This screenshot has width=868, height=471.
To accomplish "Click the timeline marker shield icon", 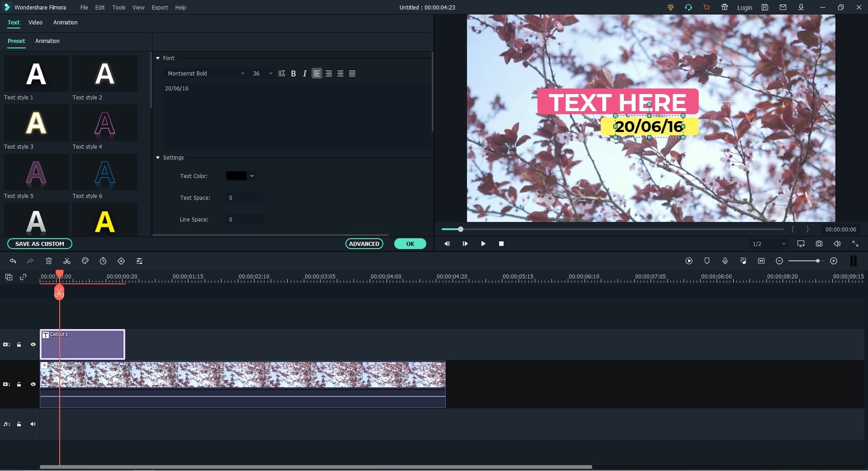I will [x=707, y=261].
